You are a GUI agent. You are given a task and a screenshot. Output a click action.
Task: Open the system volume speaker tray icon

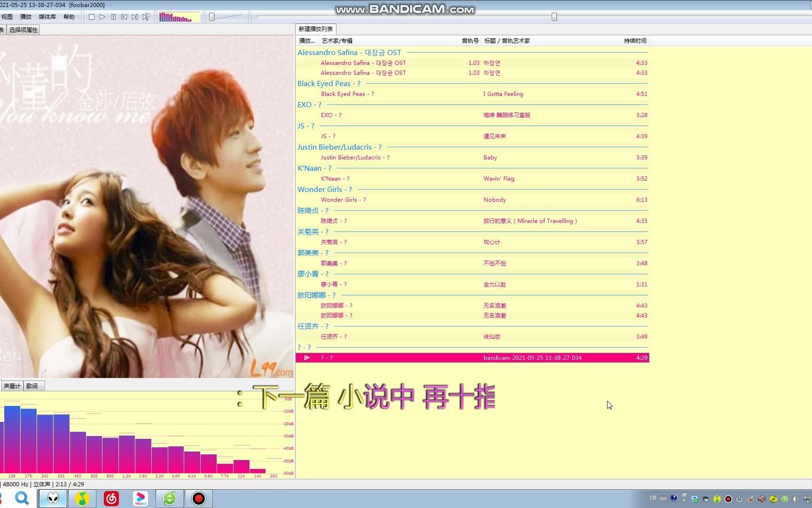click(x=796, y=499)
